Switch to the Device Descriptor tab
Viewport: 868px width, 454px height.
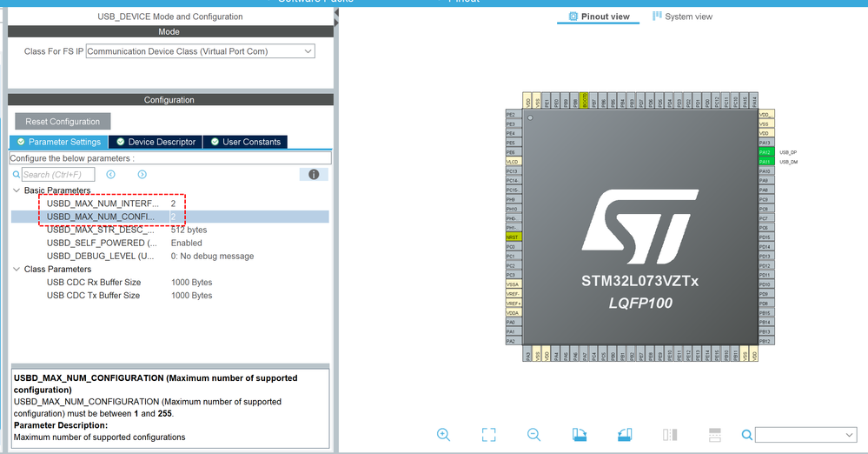click(x=156, y=142)
